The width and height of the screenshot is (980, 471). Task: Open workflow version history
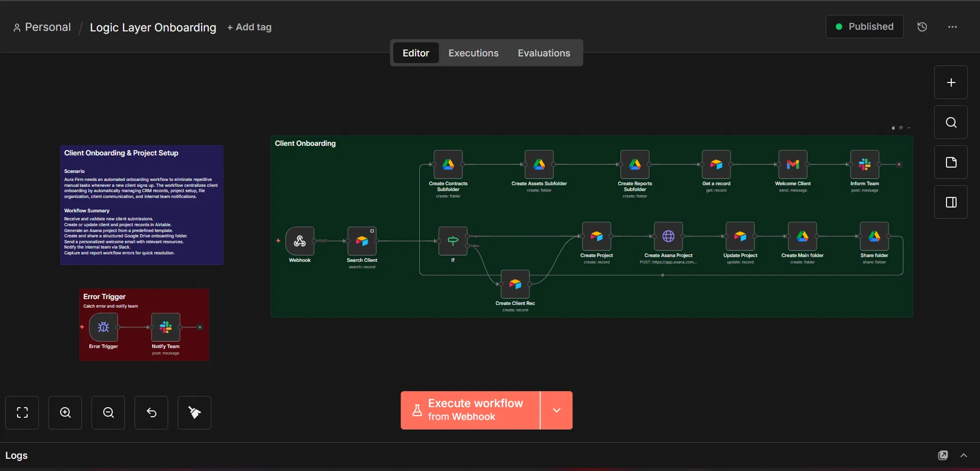point(923,27)
